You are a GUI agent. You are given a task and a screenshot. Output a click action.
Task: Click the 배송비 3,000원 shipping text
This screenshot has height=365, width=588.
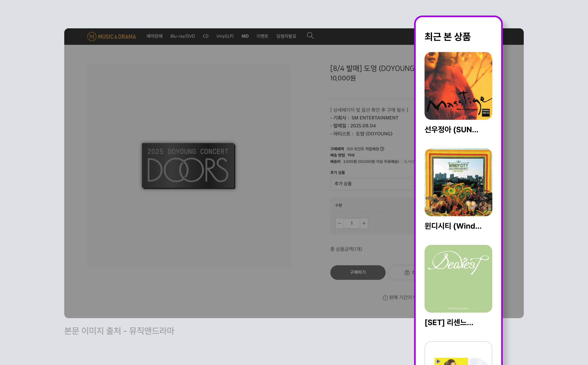[365, 162]
